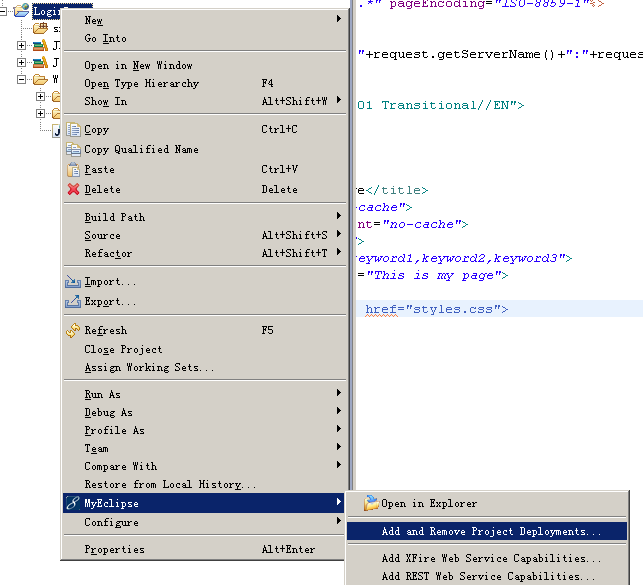Click the "This is my page" text in editor
Screen dimensions: 643x585
437,275
